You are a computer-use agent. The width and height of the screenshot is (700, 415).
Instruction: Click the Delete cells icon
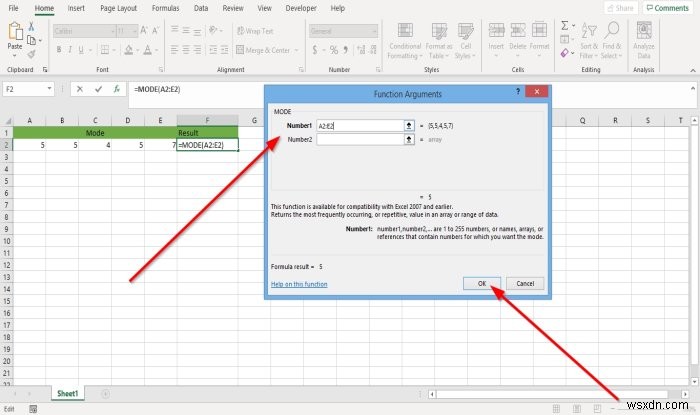(x=517, y=30)
